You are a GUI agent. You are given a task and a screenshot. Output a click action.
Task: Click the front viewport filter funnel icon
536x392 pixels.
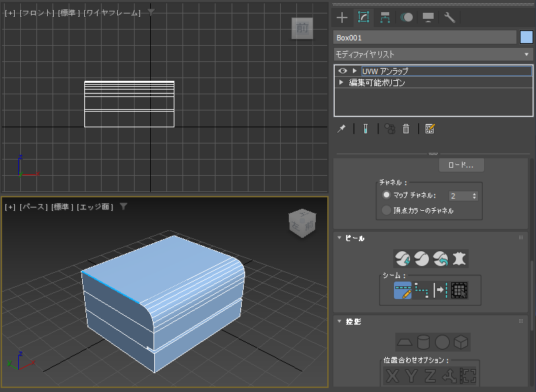(x=151, y=12)
